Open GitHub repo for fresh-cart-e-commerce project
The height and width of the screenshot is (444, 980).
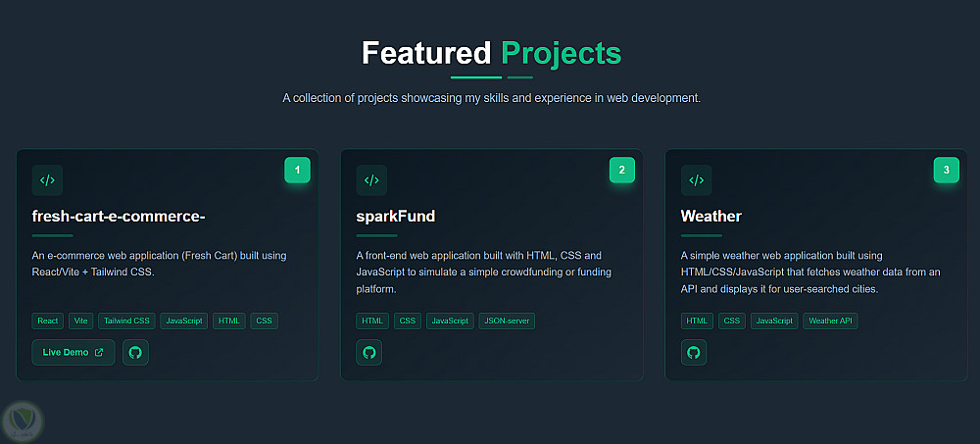(x=135, y=353)
